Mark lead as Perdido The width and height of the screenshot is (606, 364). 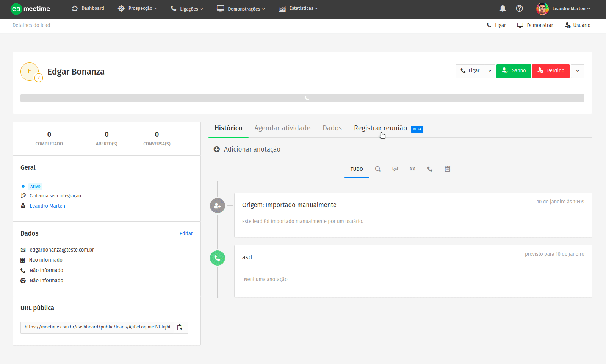(551, 71)
